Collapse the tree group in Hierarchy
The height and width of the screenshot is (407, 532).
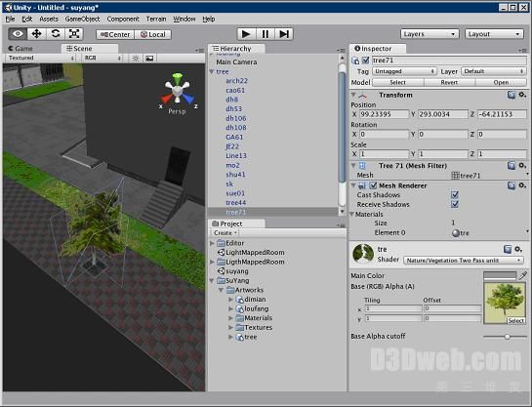[212, 72]
